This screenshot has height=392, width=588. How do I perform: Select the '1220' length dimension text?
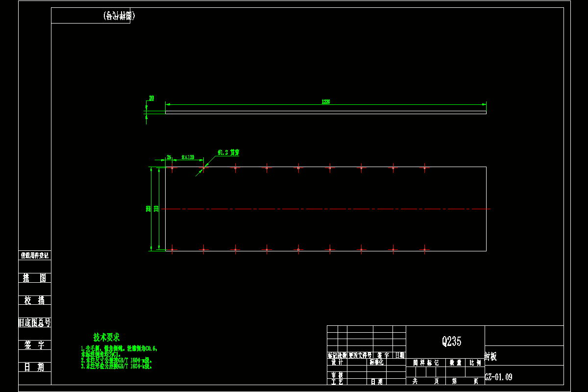tap(325, 102)
